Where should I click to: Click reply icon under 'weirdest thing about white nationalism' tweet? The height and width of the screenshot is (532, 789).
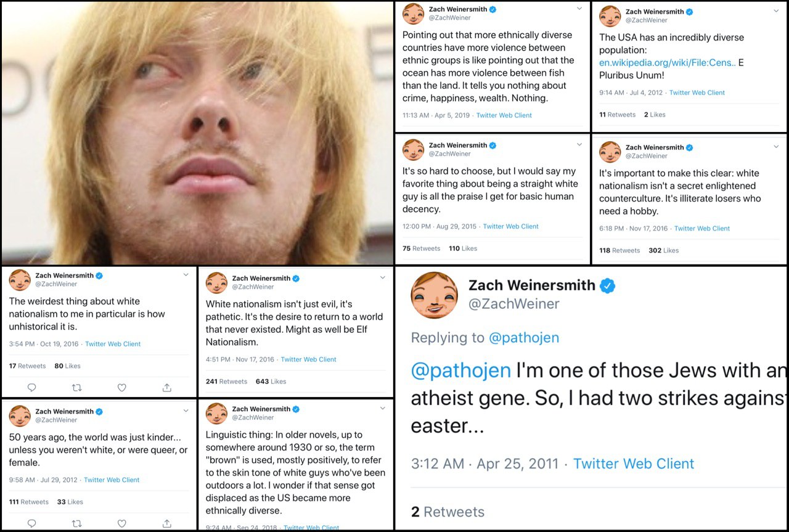32,388
